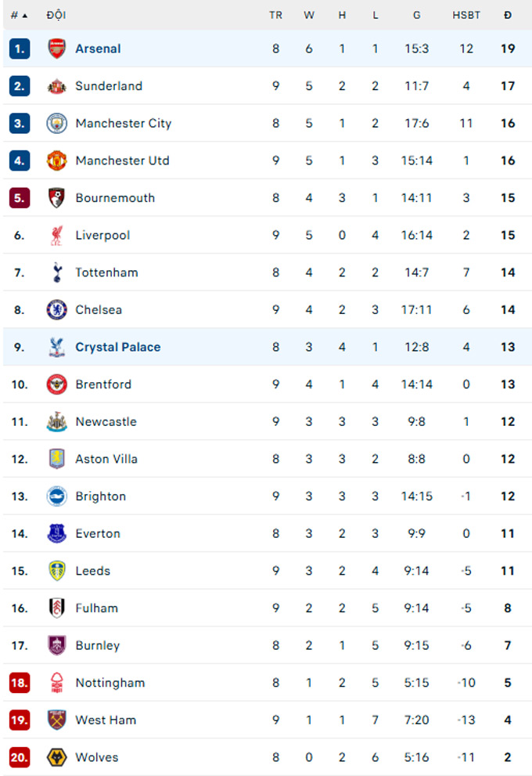Select the Manchester City badge icon
Viewport: 532px width, 776px height.
[x=57, y=123]
